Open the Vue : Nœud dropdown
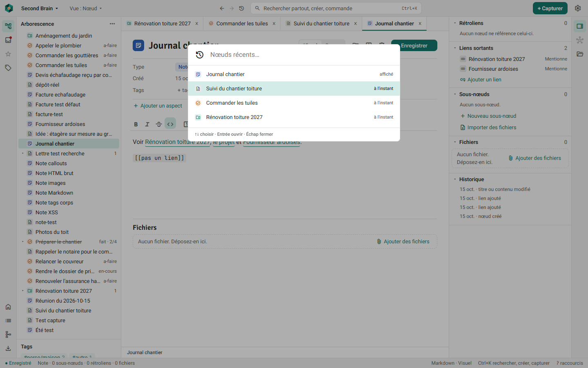The width and height of the screenshot is (588, 368). (x=86, y=8)
